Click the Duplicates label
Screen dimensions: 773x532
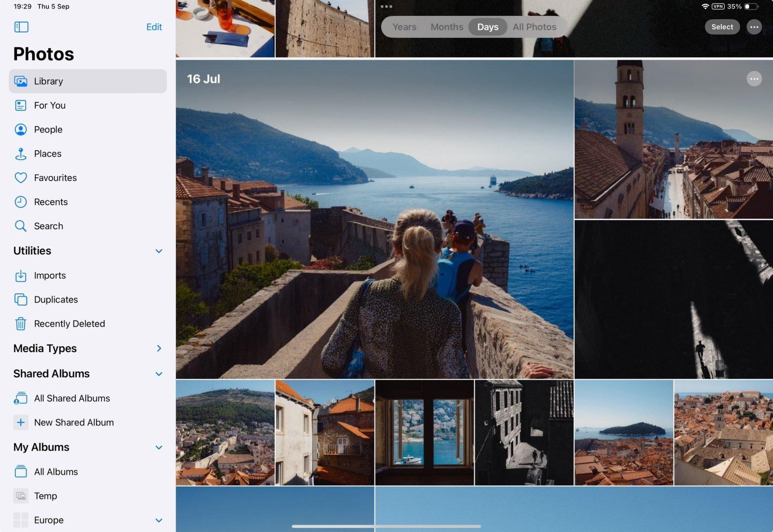[56, 299]
